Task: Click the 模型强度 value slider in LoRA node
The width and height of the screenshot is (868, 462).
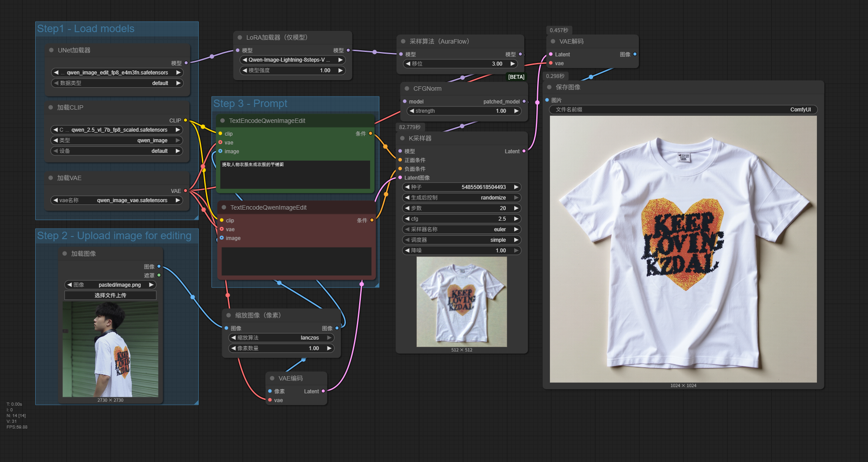Action: click(292, 70)
